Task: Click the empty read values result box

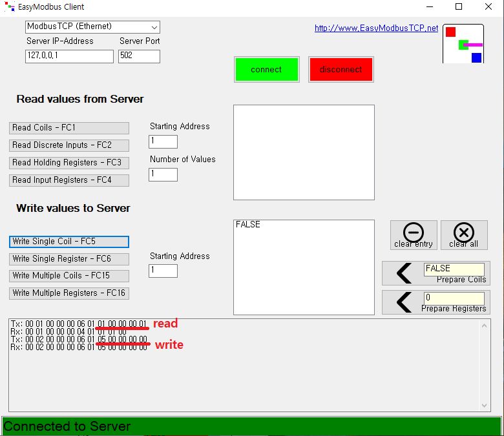Action: [x=304, y=152]
